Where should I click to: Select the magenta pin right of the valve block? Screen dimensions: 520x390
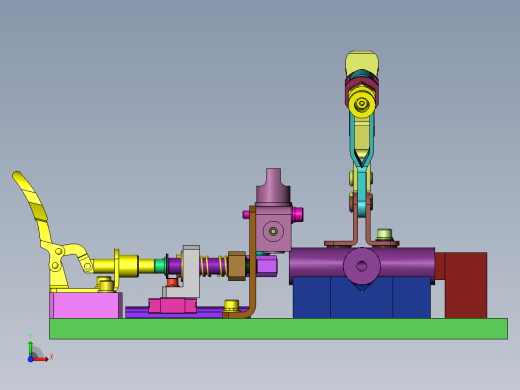[x=297, y=214]
